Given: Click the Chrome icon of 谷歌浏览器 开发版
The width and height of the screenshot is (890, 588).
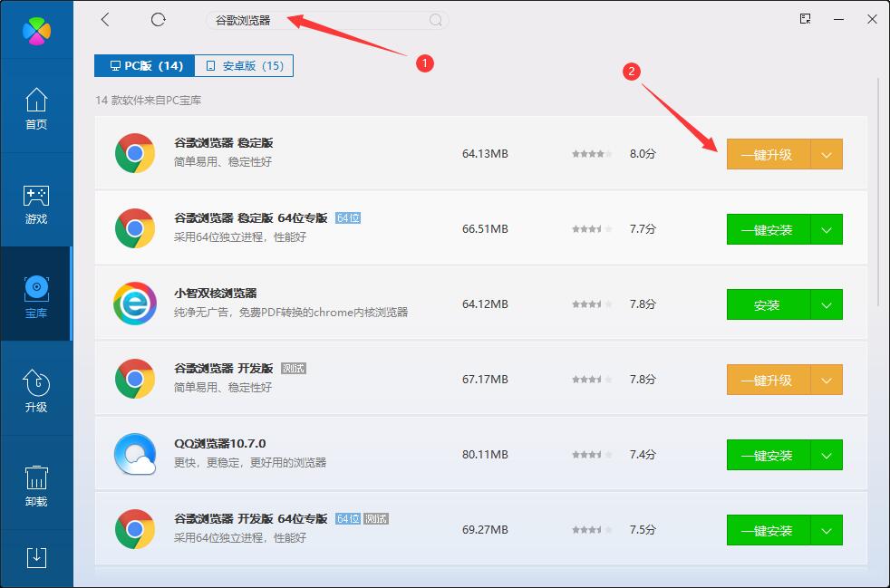Looking at the screenshot, I should click(x=135, y=379).
